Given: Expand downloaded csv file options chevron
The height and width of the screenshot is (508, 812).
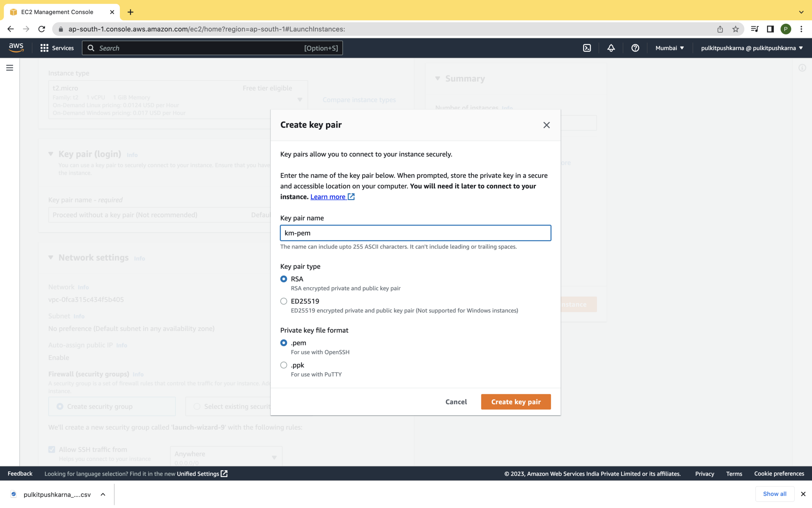Looking at the screenshot, I should [103, 494].
